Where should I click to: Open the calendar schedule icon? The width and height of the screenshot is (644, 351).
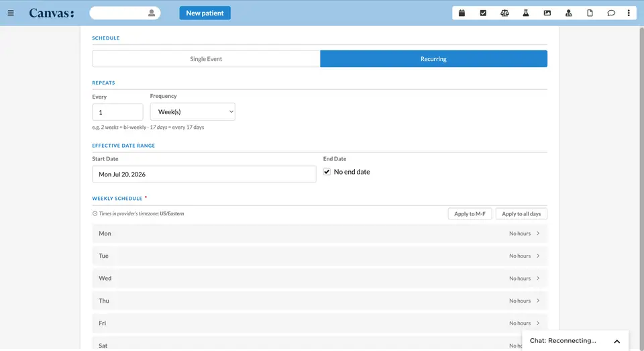(x=462, y=13)
